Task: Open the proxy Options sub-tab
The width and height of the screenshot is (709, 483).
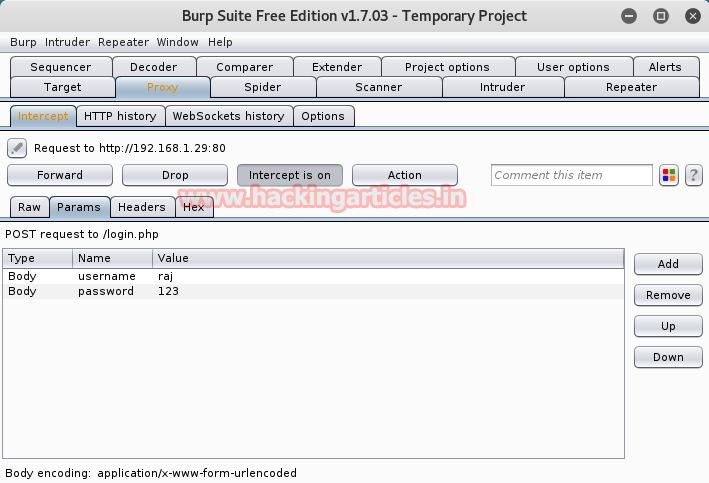Action: click(323, 116)
